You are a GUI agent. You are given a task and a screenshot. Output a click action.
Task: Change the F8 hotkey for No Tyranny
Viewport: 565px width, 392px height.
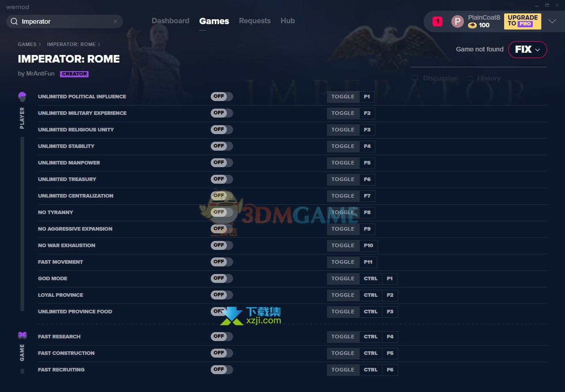367,212
